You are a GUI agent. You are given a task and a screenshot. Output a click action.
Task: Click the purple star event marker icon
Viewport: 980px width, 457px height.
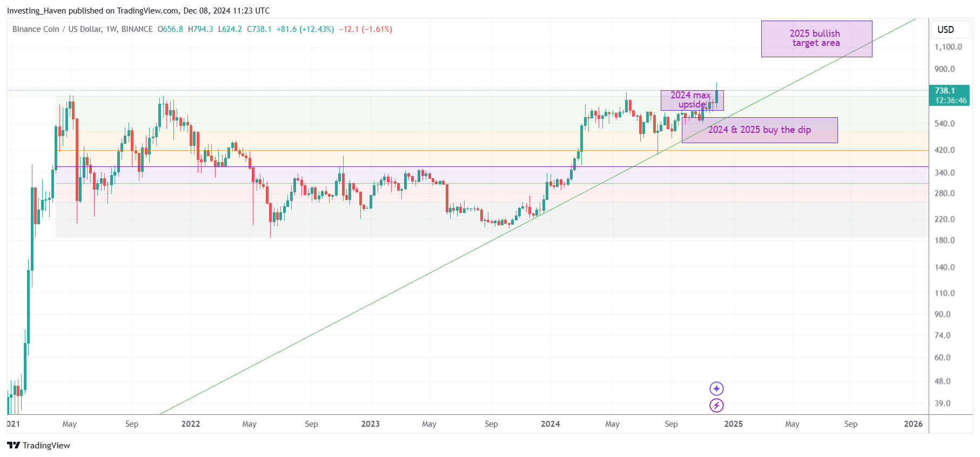click(716, 388)
